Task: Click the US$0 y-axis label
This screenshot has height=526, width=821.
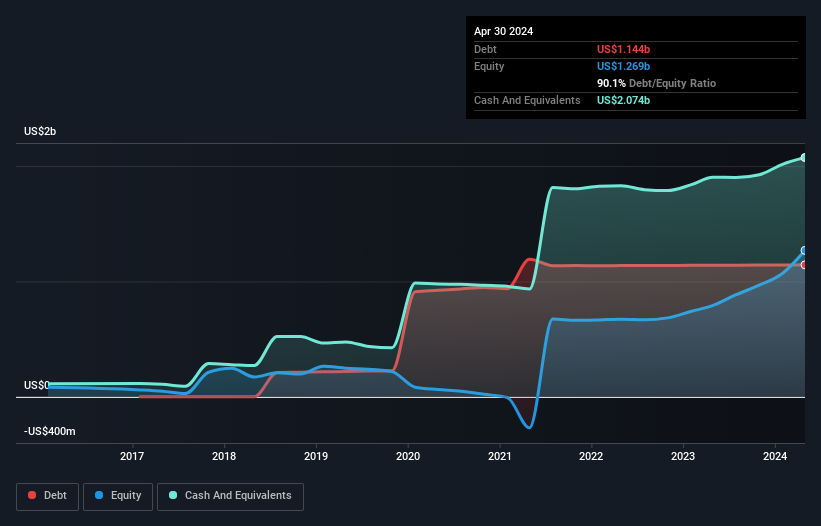Action: tap(37, 385)
